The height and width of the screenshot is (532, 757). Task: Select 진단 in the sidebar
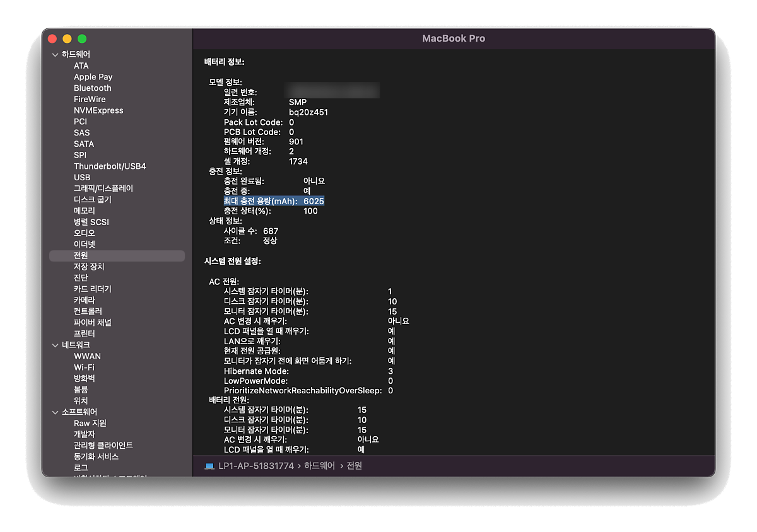pos(81,278)
